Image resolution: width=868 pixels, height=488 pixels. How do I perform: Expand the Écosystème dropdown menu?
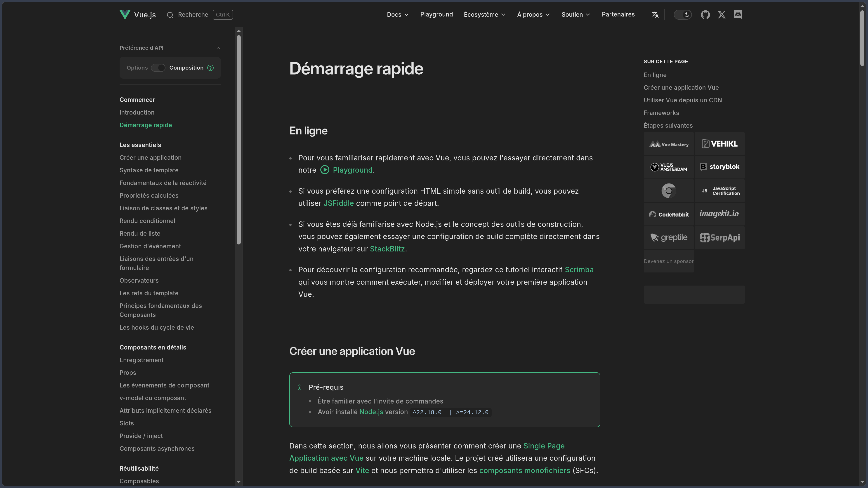(485, 14)
